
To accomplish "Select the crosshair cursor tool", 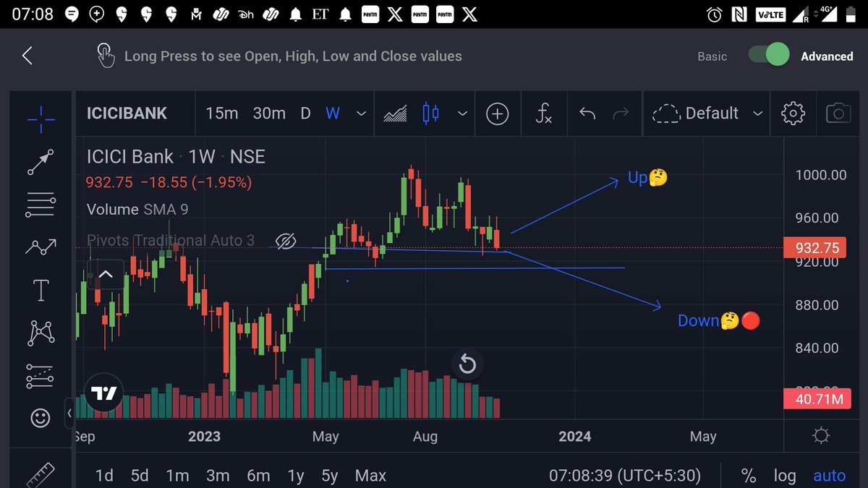I will pyautogui.click(x=41, y=119).
